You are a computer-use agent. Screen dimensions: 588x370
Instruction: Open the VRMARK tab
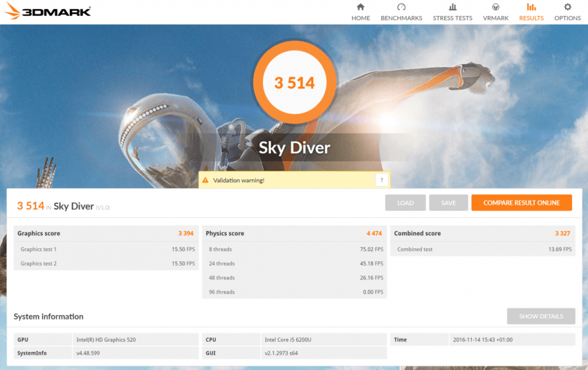496,18
